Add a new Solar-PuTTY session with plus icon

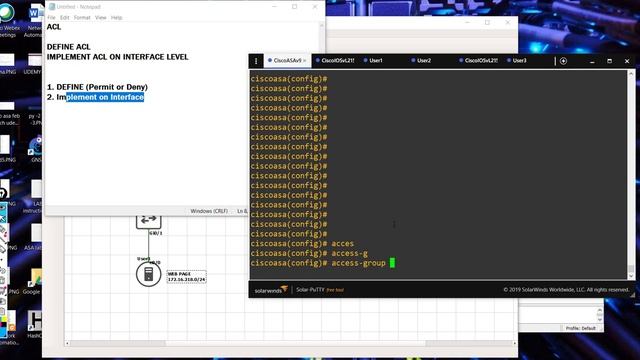563,61
